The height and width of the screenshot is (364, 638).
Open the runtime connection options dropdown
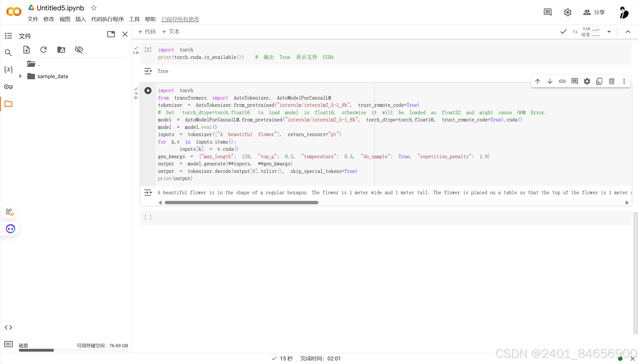(x=609, y=32)
